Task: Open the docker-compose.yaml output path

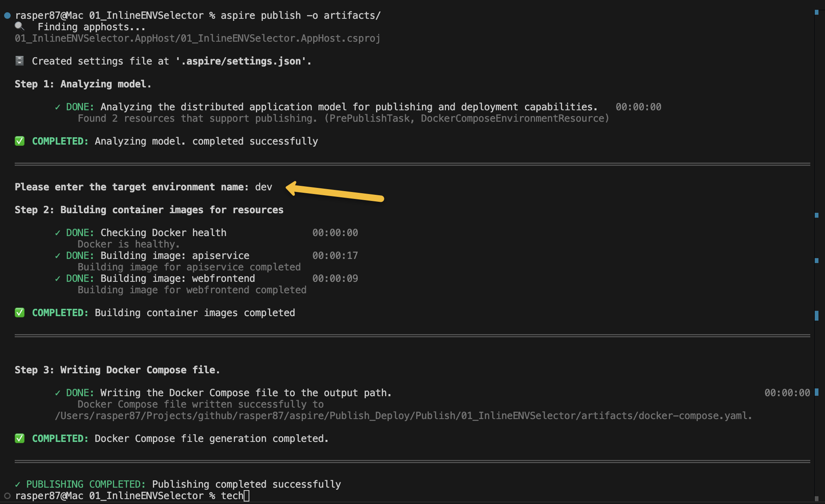Action: click(x=403, y=416)
